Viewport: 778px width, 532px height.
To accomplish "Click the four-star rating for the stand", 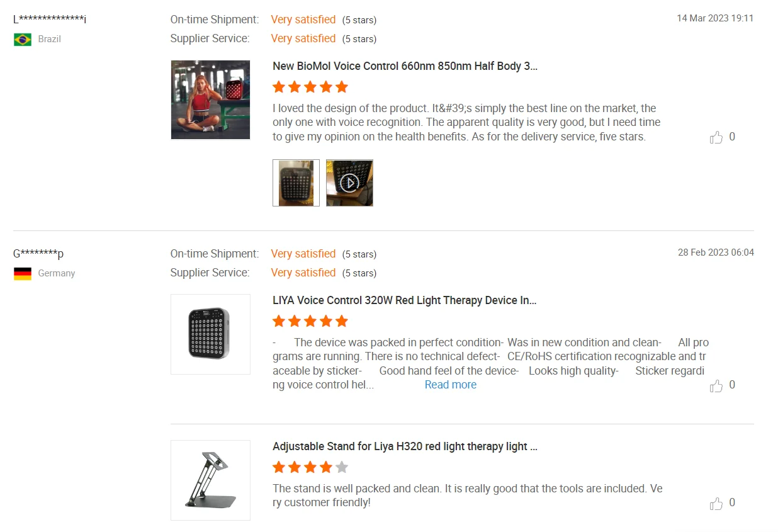I will [x=310, y=467].
